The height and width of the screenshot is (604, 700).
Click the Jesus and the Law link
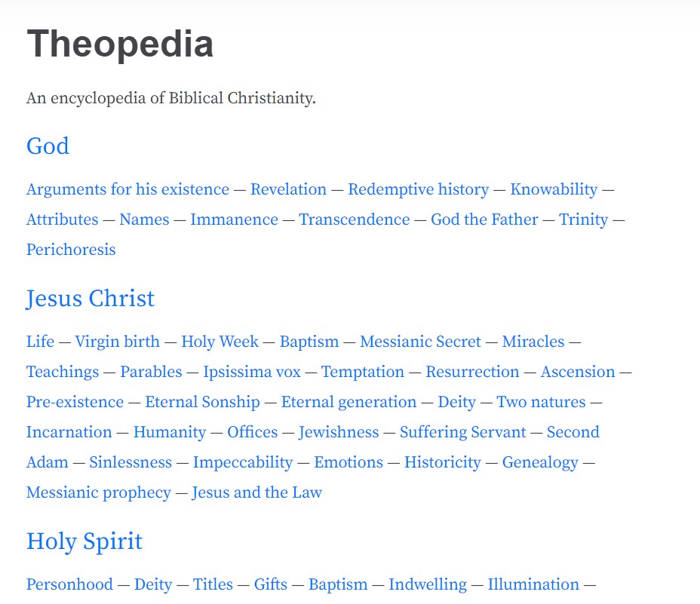pyautogui.click(x=256, y=492)
